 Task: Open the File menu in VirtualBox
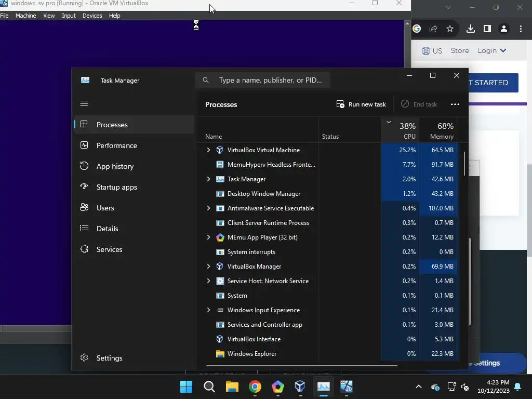[4, 16]
